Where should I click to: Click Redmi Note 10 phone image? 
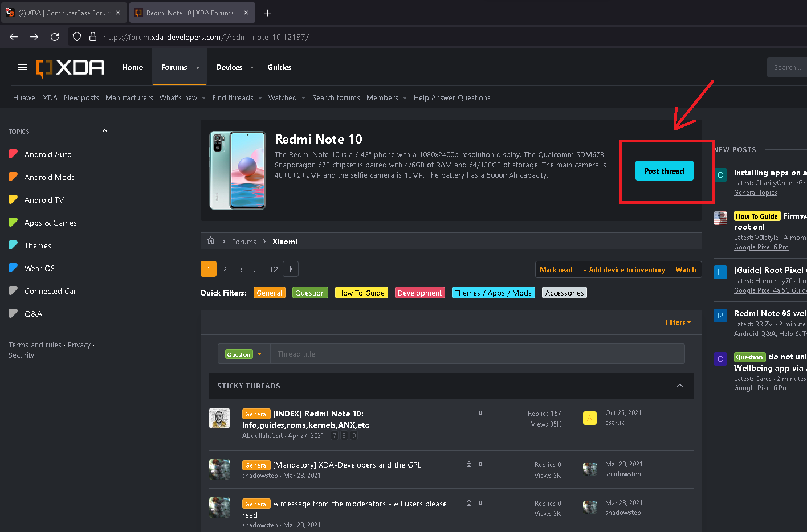[238, 170]
